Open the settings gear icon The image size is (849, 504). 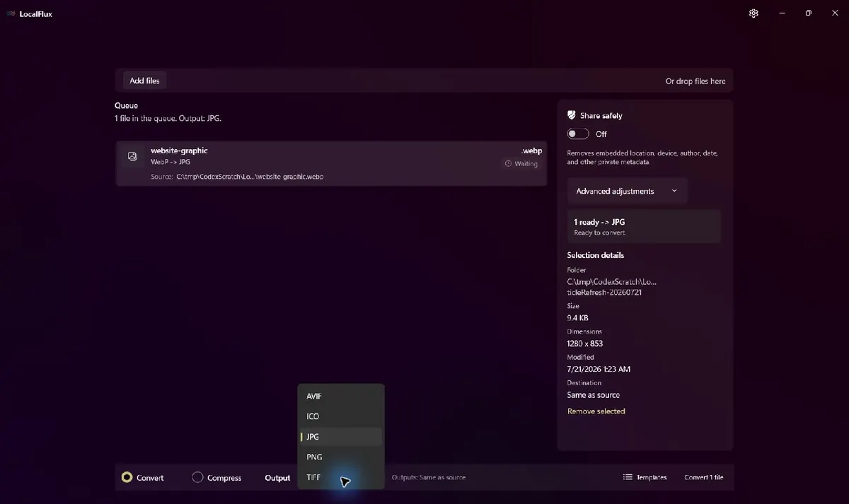pos(753,13)
